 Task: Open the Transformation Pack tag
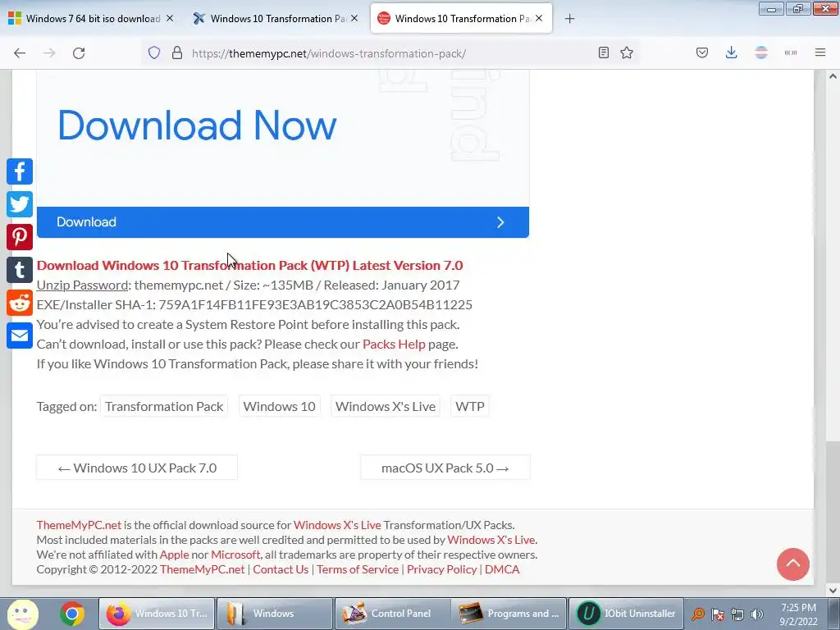coord(164,407)
